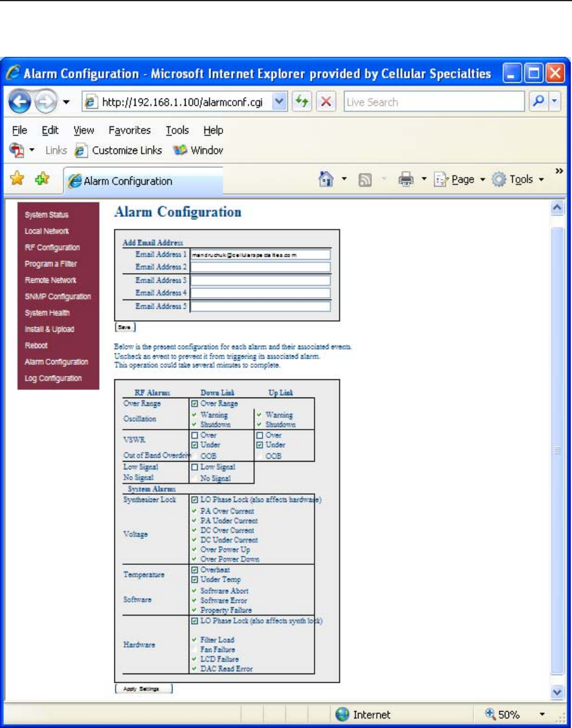572x728 pixels.
Task: Enable Down Link VSWR Over checkbox
Action: click(194, 435)
